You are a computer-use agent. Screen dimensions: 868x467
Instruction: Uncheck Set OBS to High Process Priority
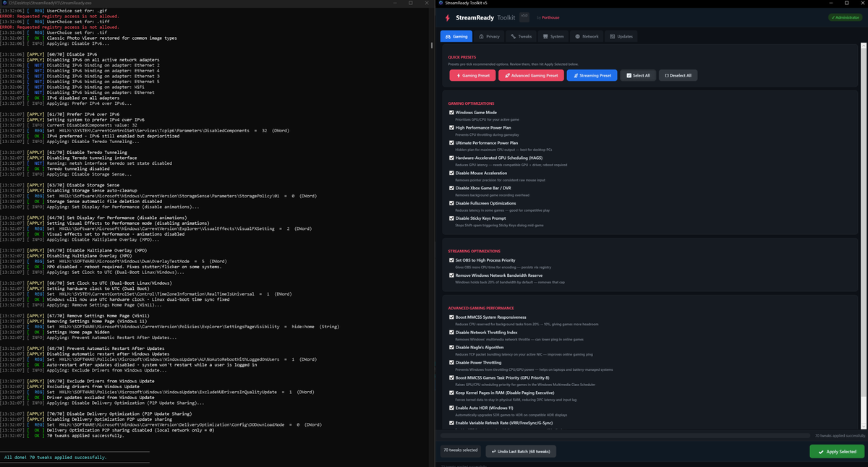(x=452, y=260)
